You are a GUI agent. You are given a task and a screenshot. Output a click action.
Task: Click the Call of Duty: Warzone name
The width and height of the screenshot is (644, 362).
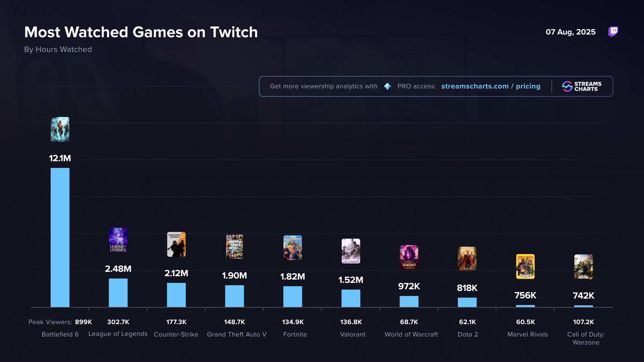(586, 339)
